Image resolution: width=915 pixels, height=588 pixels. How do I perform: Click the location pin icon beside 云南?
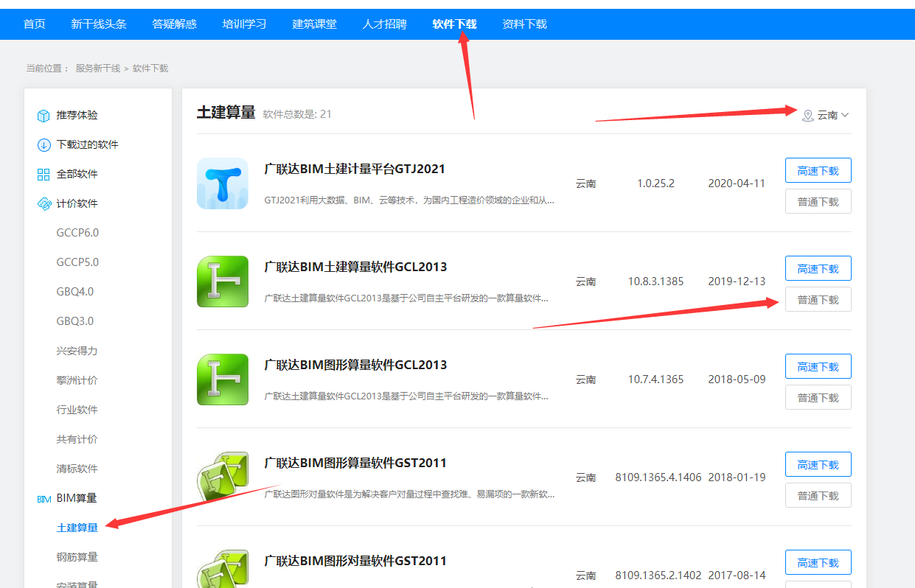coord(807,115)
